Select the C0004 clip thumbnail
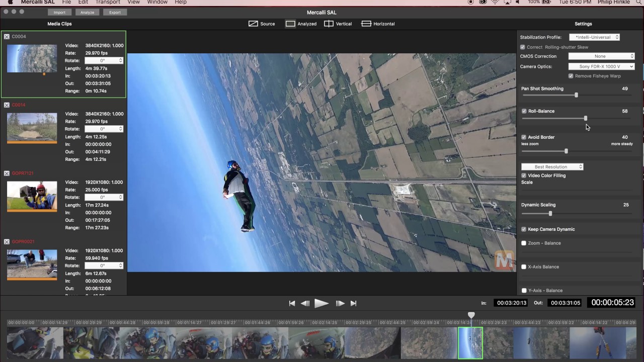The height and width of the screenshot is (362, 644). (x=32, y=59)
